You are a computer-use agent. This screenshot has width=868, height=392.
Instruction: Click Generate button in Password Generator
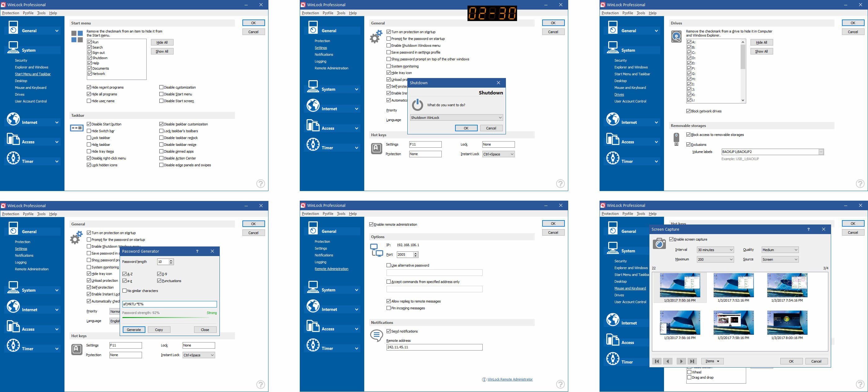(134, 329)
